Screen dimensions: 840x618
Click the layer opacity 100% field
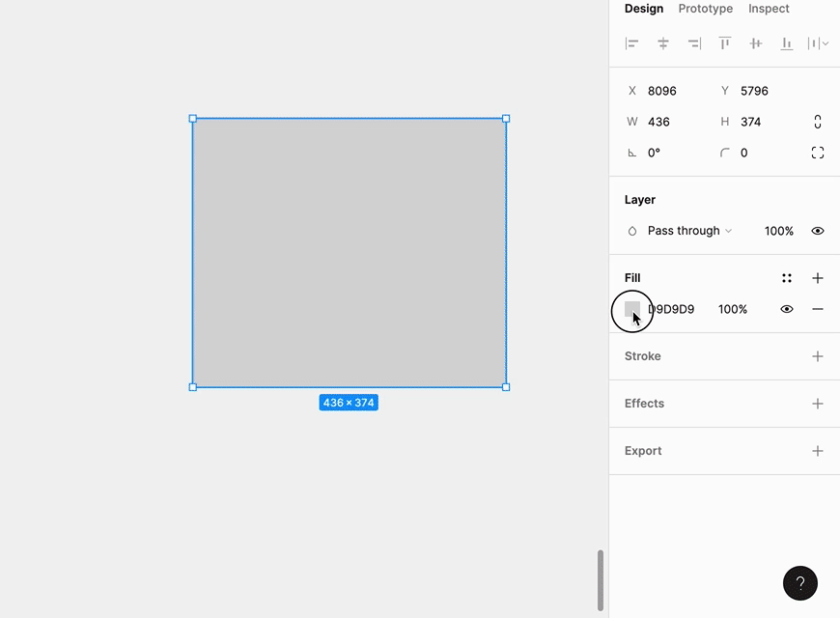(x=779, y=231)
